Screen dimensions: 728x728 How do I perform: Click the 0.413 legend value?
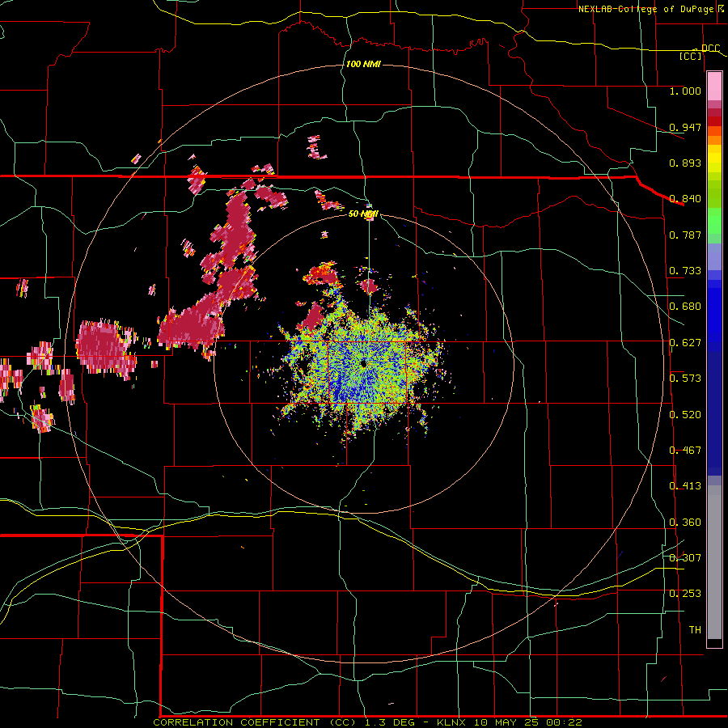pos(685,486)
